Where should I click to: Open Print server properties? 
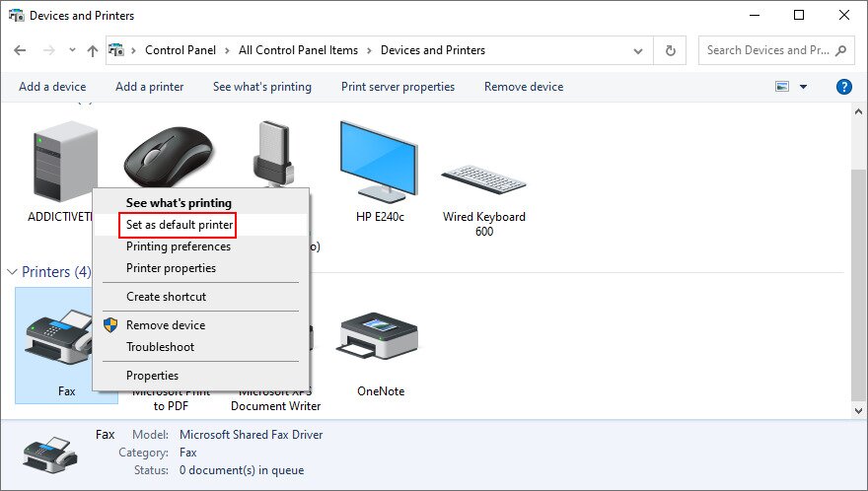click(x=398, y=87)
